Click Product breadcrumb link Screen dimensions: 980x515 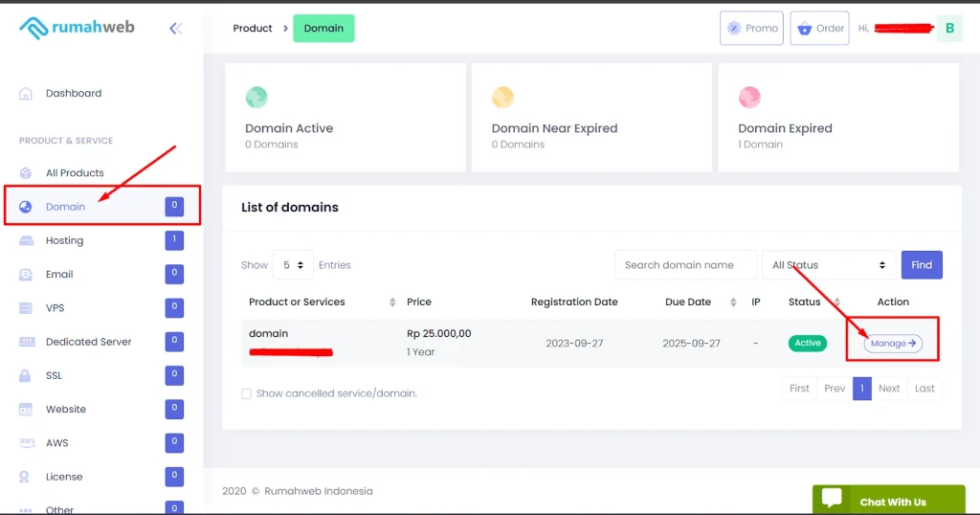(253, 28)
